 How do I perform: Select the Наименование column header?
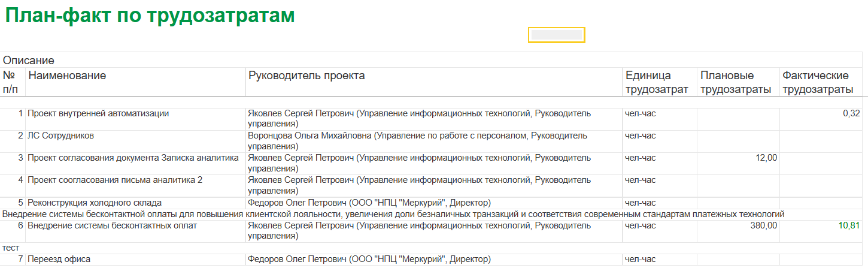click(x=67, y=76)
